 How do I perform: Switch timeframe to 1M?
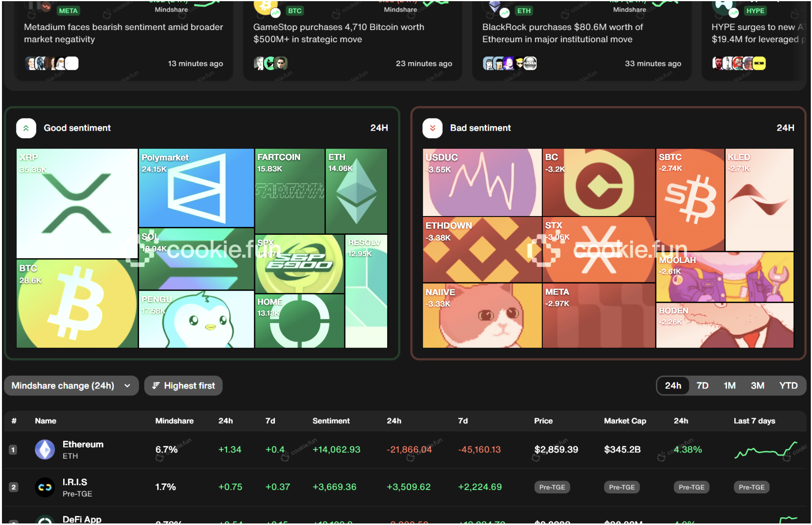tap(729, 386)
